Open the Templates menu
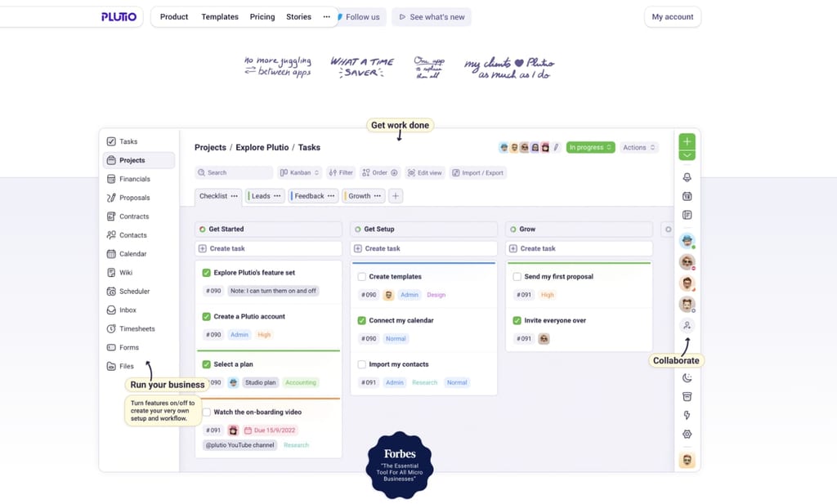Viewport: 837px width, 504px height. click(x=220, y=17)
